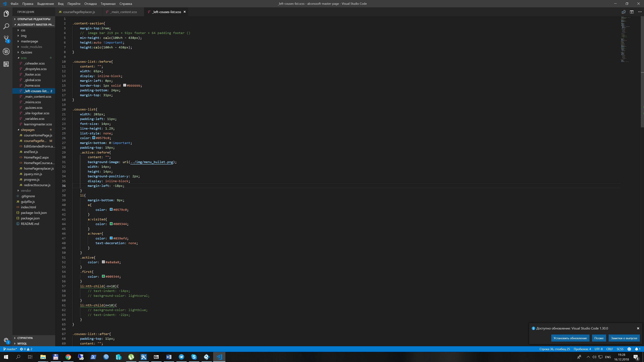Click the Split Editor icon
The height and width of the screenshot is (362, 644).
coord(632,12)
